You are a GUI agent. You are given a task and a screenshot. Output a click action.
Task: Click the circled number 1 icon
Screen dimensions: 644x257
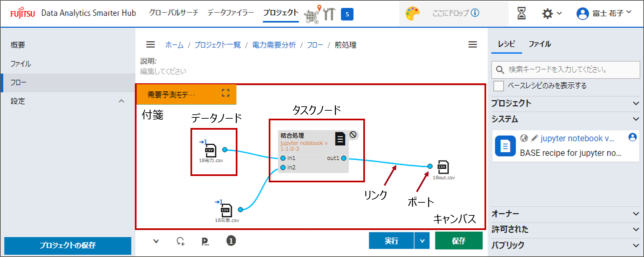231,241
